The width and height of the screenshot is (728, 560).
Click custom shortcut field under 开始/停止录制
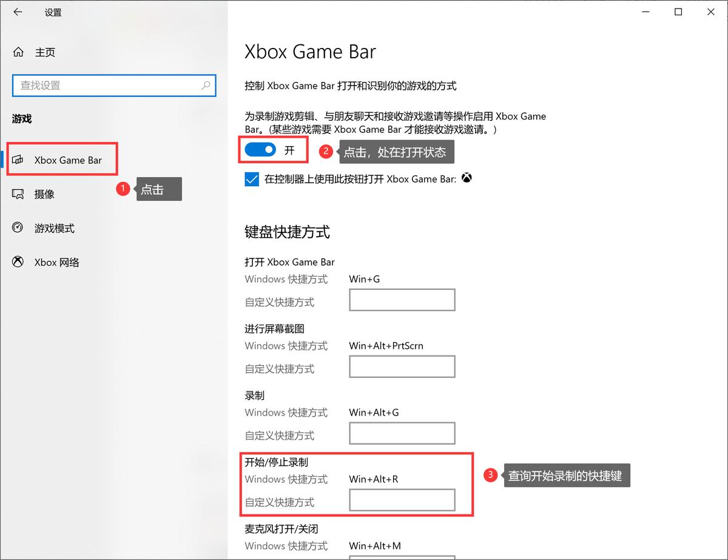point(402,499)
